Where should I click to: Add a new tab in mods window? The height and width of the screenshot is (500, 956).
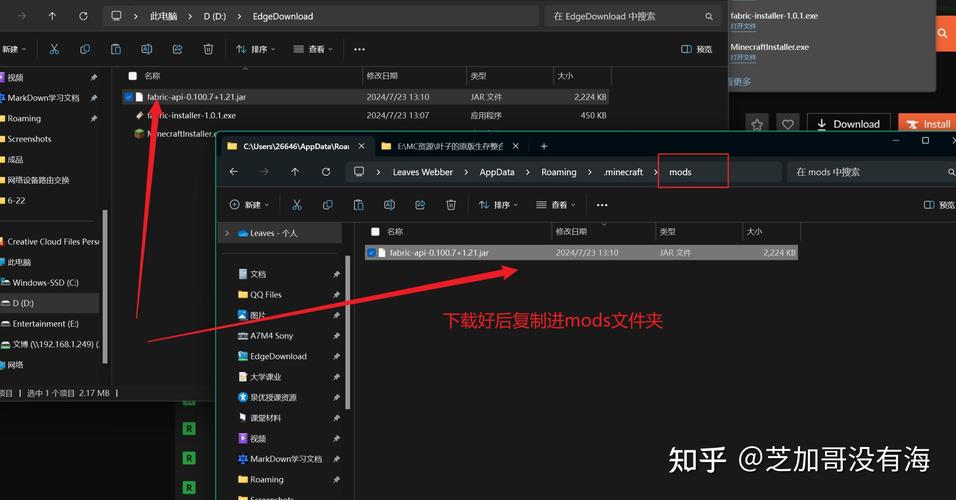544,146
